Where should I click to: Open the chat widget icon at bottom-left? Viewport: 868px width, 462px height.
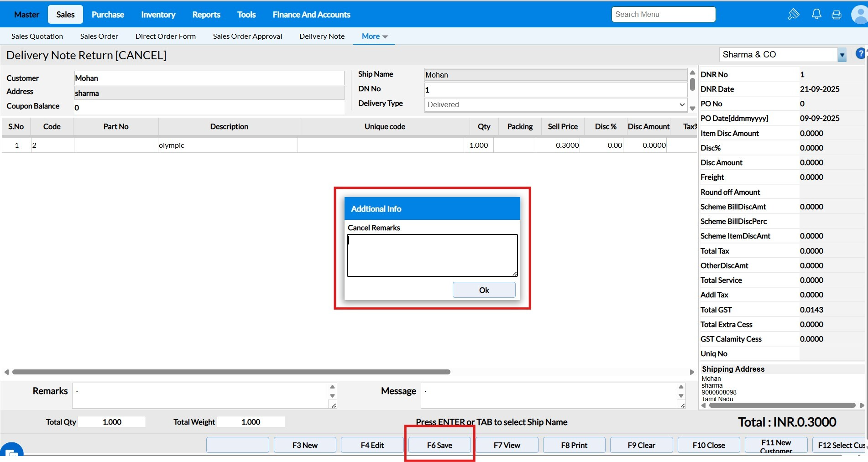[x=11, y=452]
